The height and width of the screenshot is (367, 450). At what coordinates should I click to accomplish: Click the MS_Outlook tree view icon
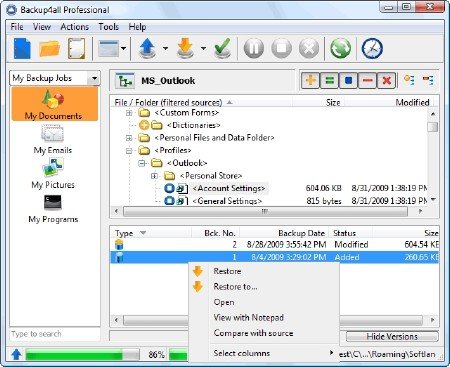click(x=125, y=81)
